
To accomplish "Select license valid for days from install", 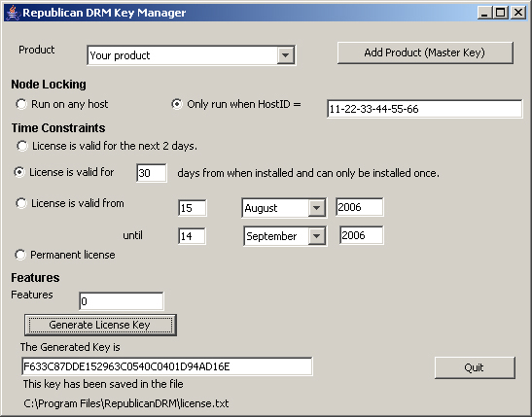I will 19,172.
